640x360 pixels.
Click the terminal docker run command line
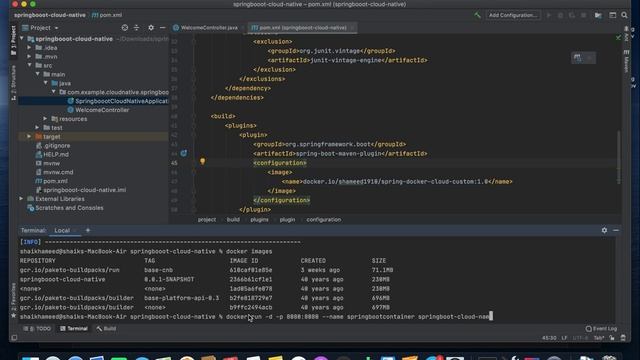click(x=256, y=317)
